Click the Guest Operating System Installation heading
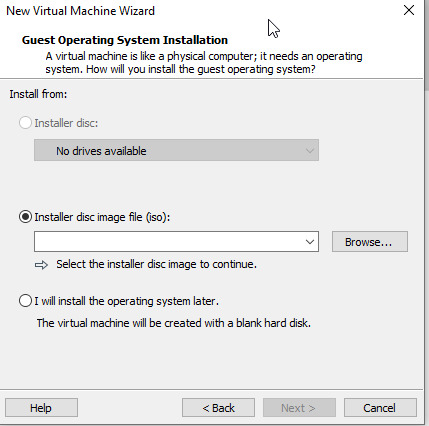Screen dimensions: 429x426 (125, 40)
